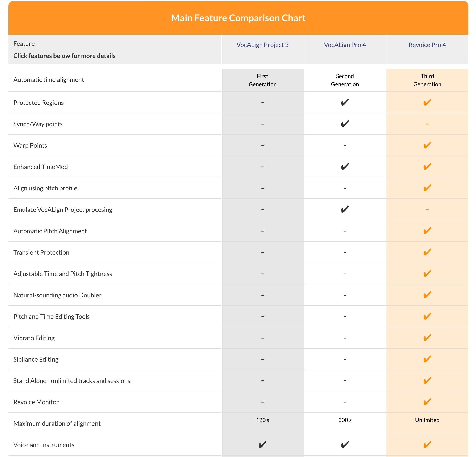Open the Revoice Pro 4 product link
Viewport: 476px width, 457px height.
pyautogui.click(x=427, y=45)
